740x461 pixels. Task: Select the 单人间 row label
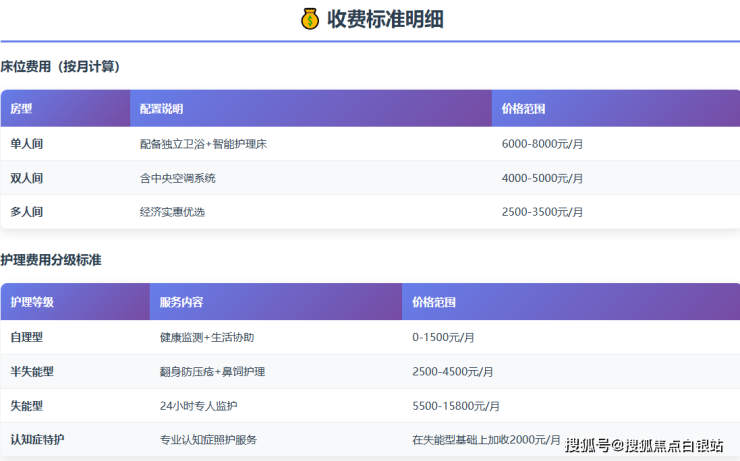pyautogui.click(x=27, y=144)
